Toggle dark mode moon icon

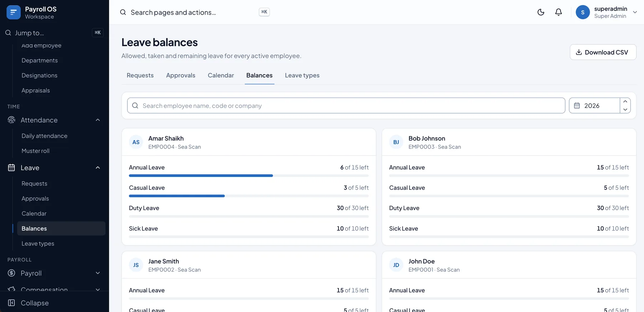coord(541,12)
